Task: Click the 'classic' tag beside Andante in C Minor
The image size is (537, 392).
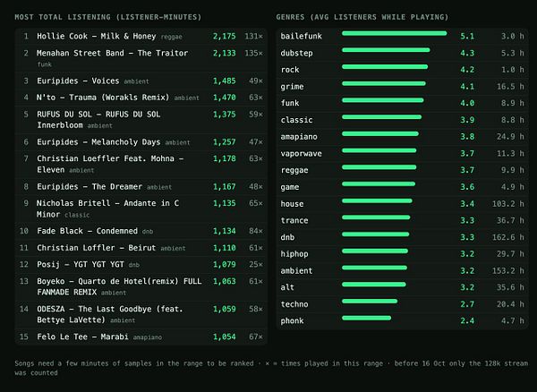Action: click(x=77, y=215)
